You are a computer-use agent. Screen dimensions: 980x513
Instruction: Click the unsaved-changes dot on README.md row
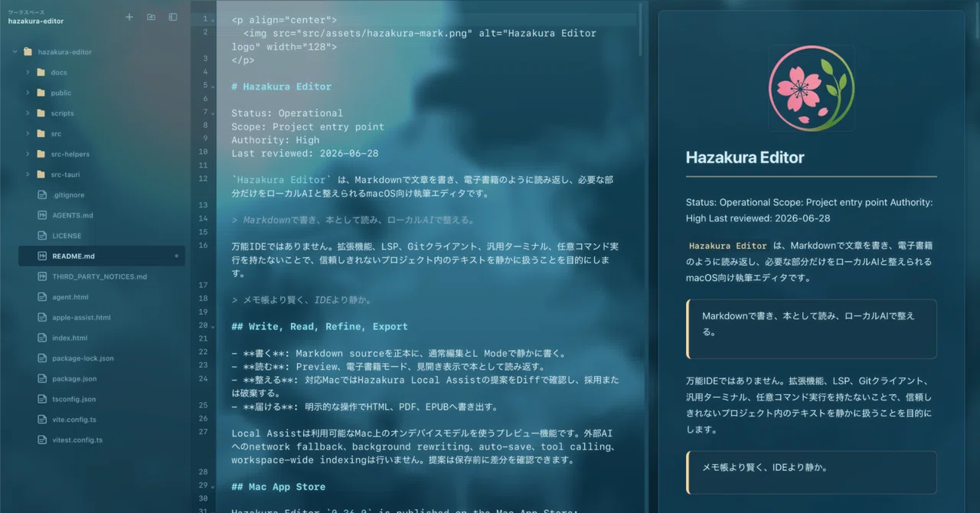(176, 256)
